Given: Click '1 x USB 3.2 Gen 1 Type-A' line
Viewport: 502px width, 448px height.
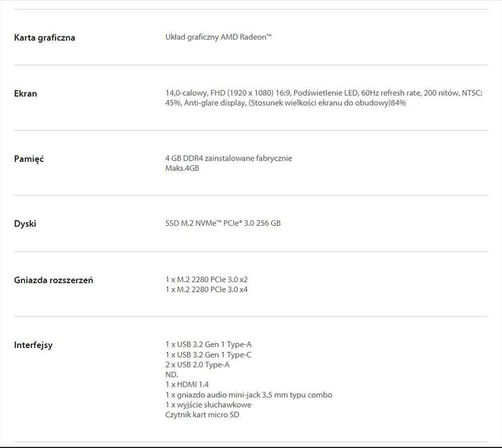Looking at the screenshot, I should (x=208, y=344).
